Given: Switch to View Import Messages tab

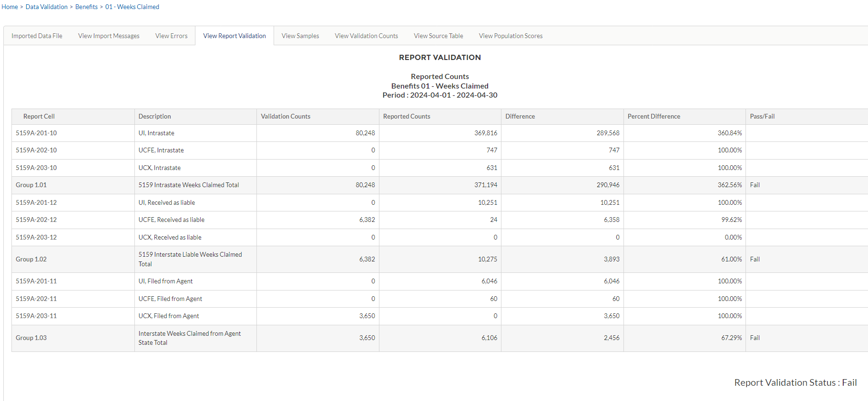Looking at the screenshot, I should pos(109,36).
